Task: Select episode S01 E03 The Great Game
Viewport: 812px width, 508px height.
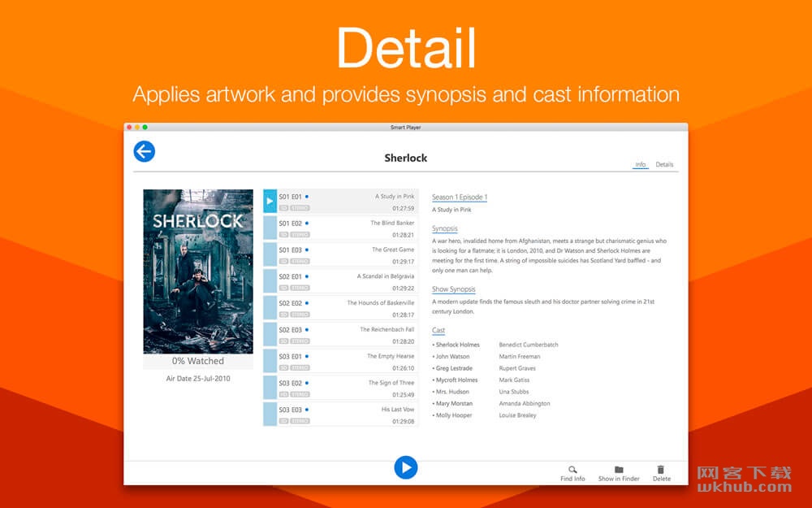Action: [340, 255]
